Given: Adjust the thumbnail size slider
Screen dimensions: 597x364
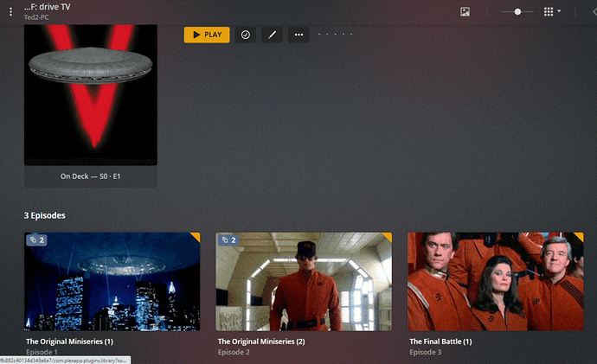Looking at the screenshot, I should click(x=517, y=12).
